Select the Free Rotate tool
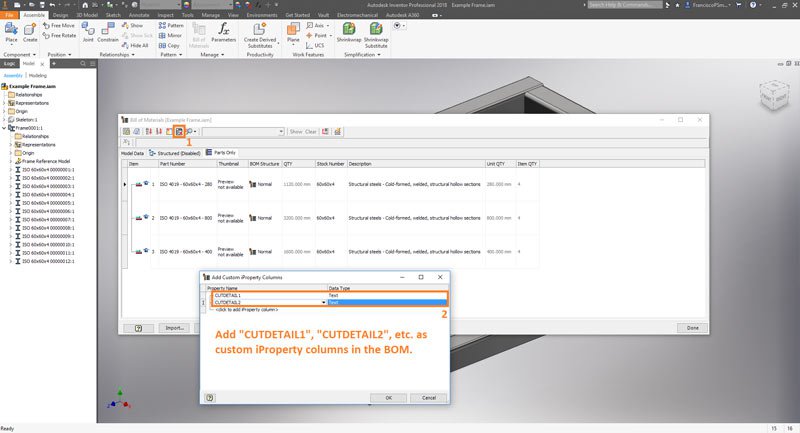The width and height of the screenshot is (800, 433). pyautogui.click(x=59, y=36)
